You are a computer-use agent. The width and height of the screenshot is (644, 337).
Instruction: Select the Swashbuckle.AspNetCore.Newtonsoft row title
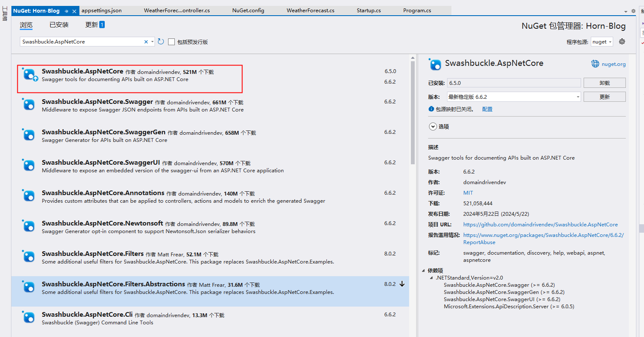point(102,223)
